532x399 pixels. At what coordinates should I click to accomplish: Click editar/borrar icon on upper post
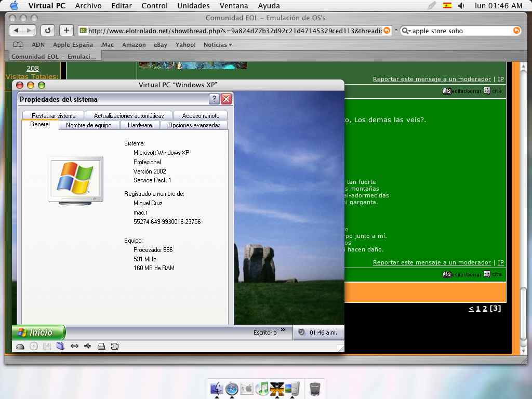click(461, 91)
